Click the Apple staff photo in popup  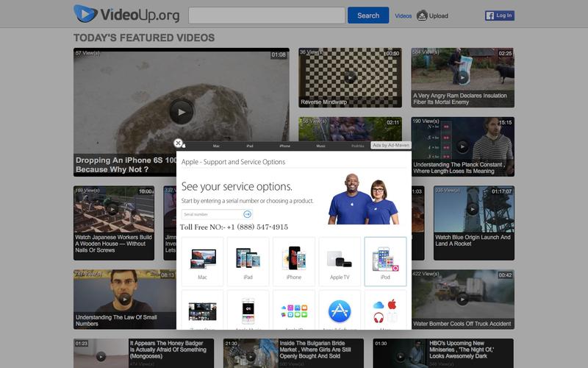coord(363,199)
